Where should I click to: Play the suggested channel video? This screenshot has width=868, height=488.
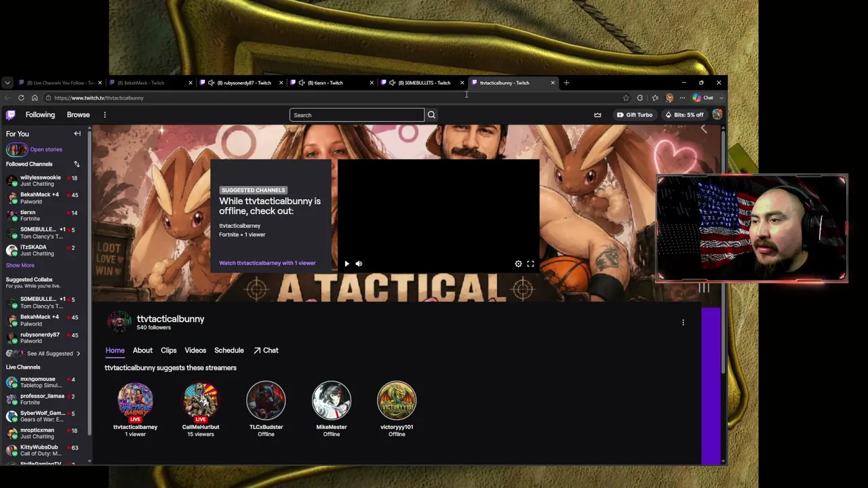(x=347, y=264)
